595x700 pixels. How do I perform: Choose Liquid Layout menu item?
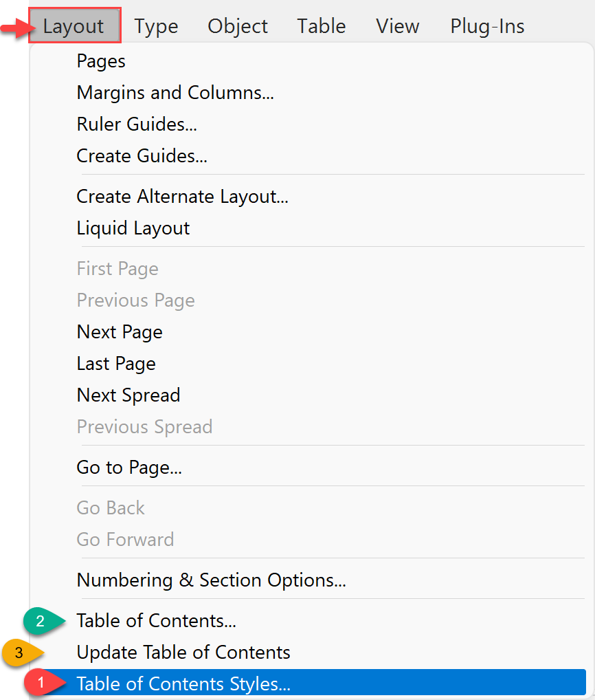133,228
